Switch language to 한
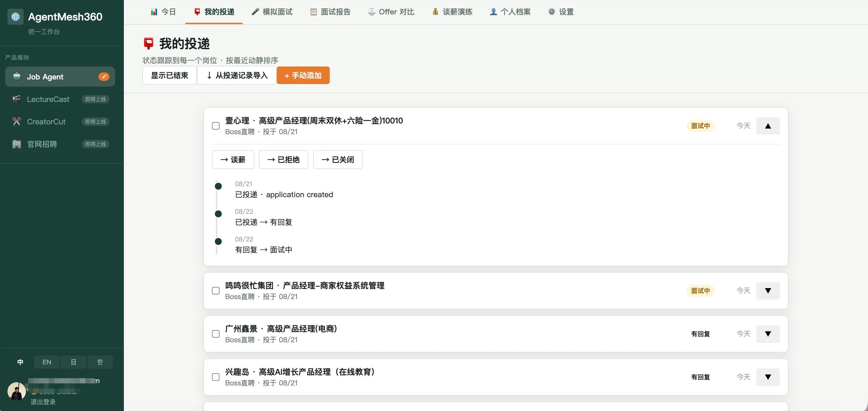The height and width of the screenshot is (411, 868). pos(100,362)
